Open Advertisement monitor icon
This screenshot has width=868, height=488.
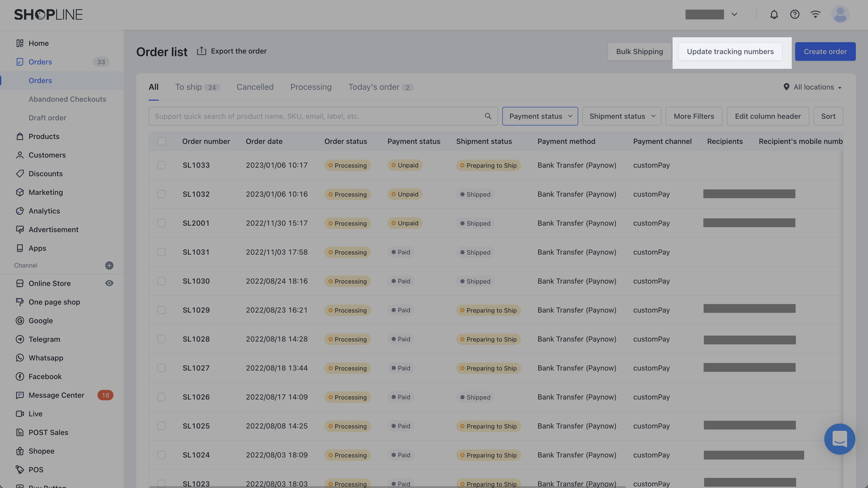point(20,229)
